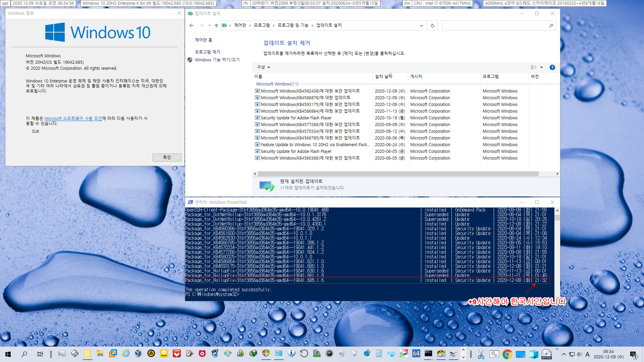This screenshot has height=362, width=644.
Task: Open VMware orange squares icon
Action: [113, 354]
